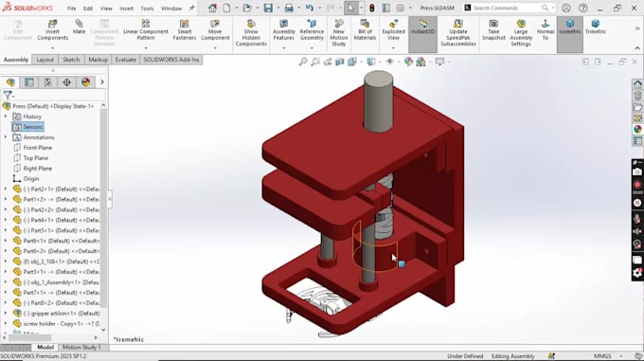The height and width of the screenshot is (361, 644).
Task: Expand the Annotations folder
Action: (6, 137)
